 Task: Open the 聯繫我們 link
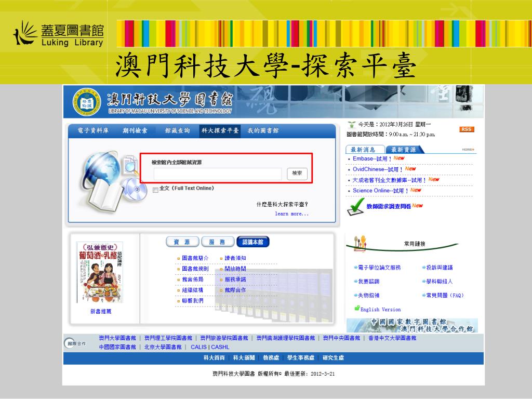tap(193, 301)
